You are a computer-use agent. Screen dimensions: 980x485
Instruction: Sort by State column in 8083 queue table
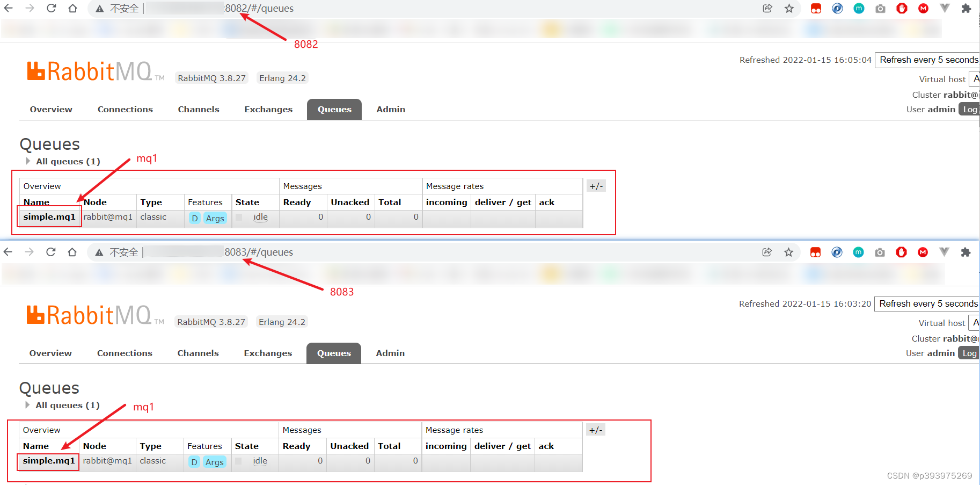(247, 446)
